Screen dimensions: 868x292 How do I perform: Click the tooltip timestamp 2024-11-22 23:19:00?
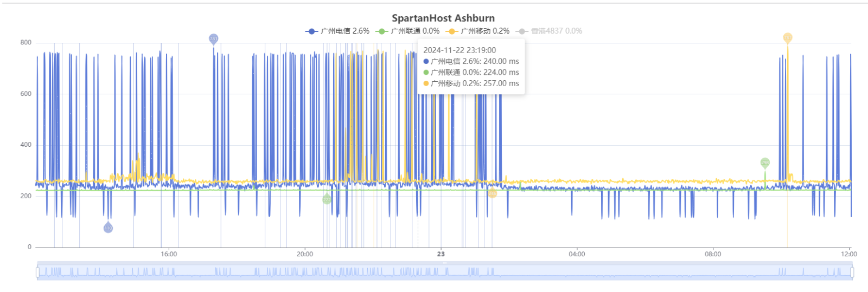pyautogui.click(x=459, y=50)
